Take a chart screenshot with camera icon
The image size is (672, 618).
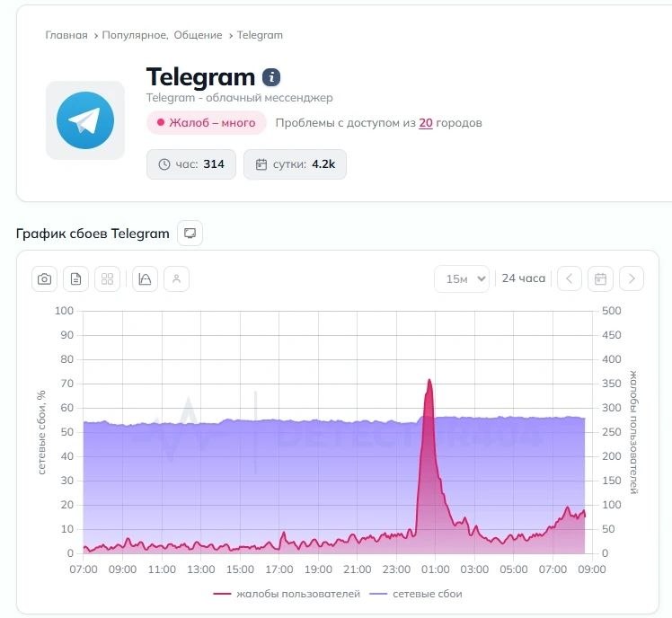click(44, 279)
